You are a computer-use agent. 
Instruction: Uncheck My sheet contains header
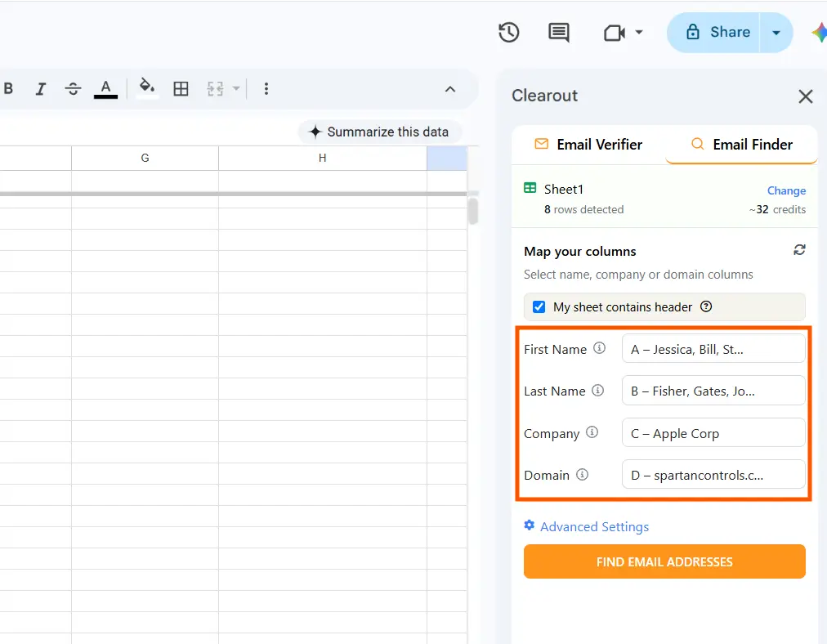(x=539, y=307)
